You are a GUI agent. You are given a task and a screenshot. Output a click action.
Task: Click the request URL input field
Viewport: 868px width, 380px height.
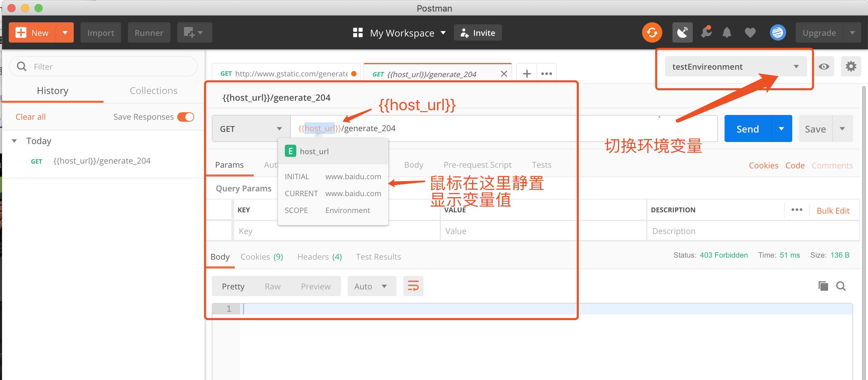click(x=504, y=128)
